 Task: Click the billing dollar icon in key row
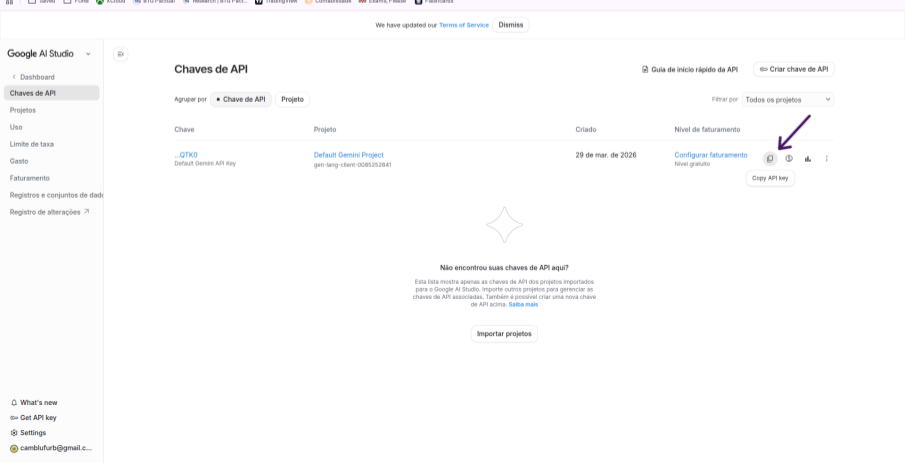click(x=789, y=158)
